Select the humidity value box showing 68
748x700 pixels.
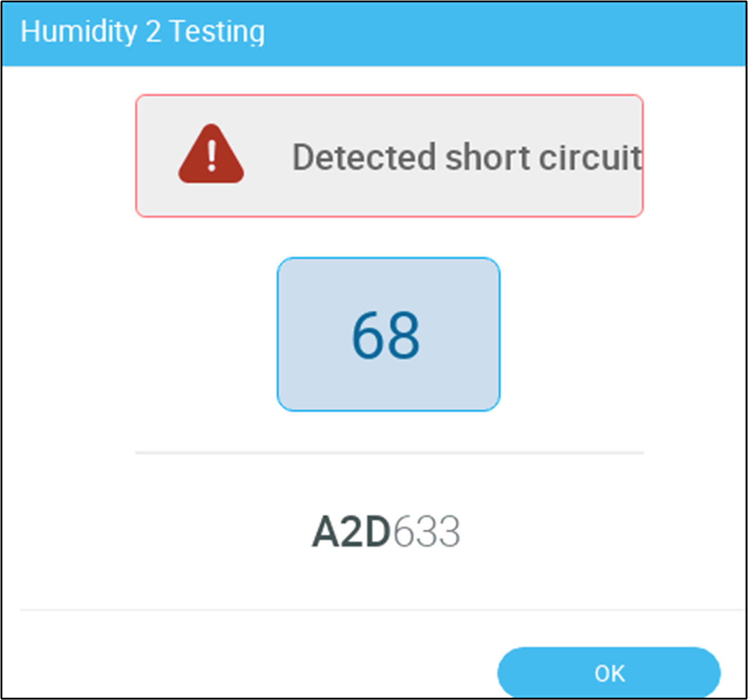[x=388, y=334]
